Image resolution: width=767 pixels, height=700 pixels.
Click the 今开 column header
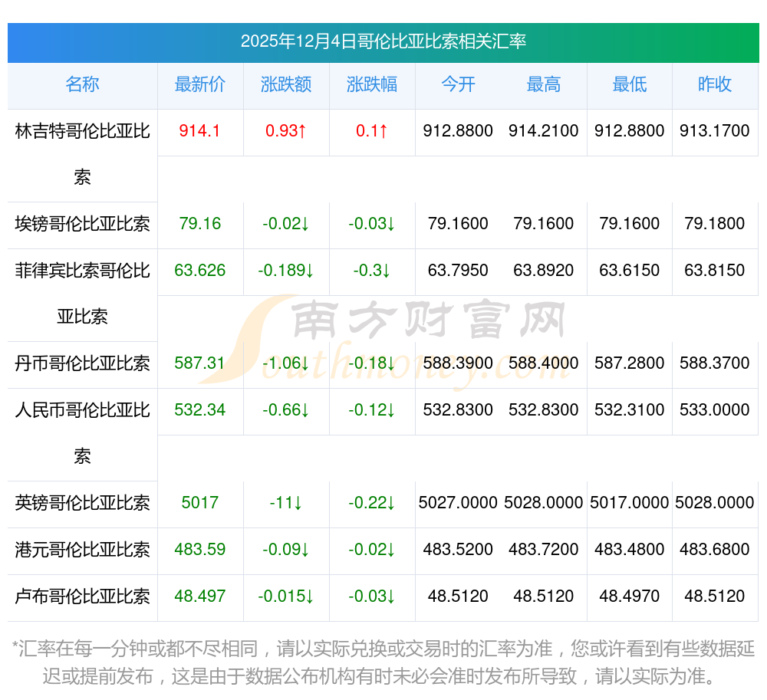(x=458, y=84)
